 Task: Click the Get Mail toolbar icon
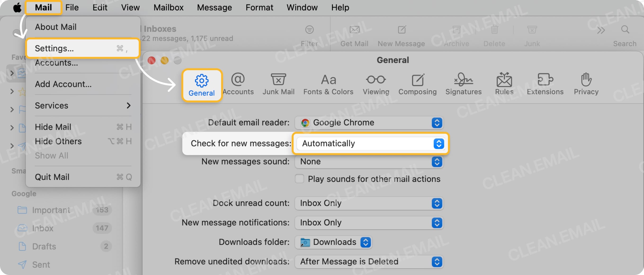354,35
